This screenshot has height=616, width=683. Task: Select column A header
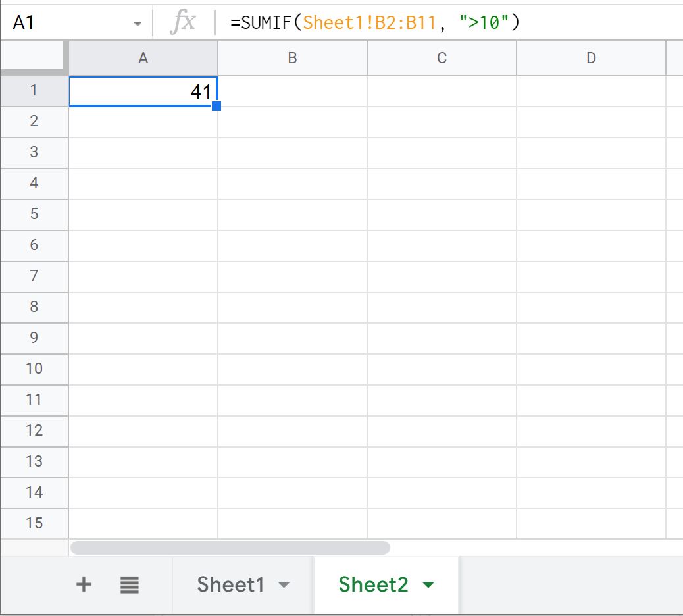click(x=143, y=58)
